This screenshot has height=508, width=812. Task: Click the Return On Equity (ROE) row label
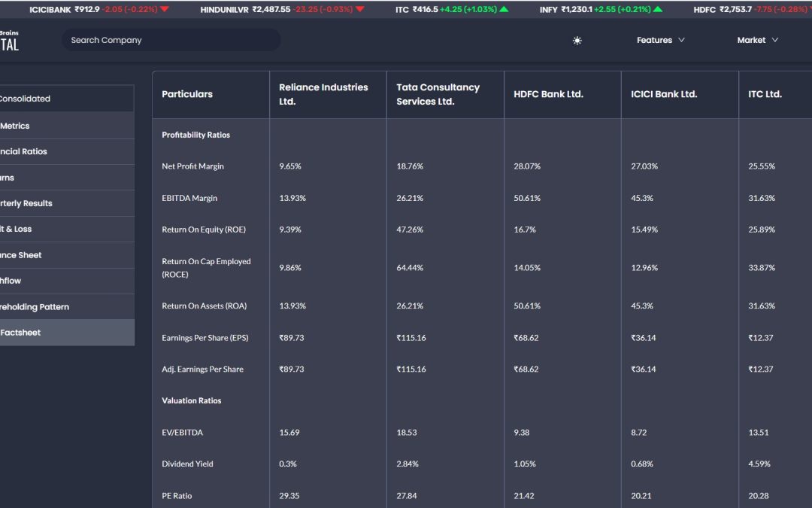(204, 230)
